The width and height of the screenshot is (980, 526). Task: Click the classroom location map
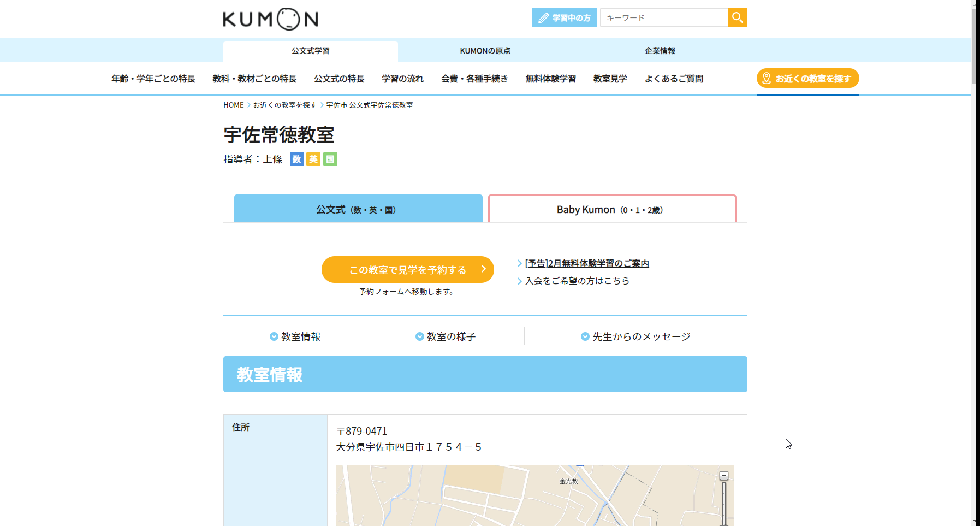(x=535, y=496)
